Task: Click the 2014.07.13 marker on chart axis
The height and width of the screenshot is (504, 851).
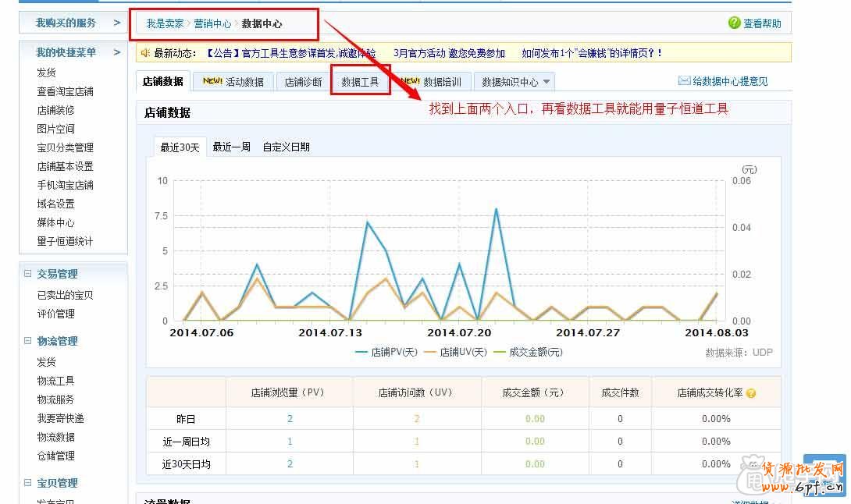Action: point(330,332)
